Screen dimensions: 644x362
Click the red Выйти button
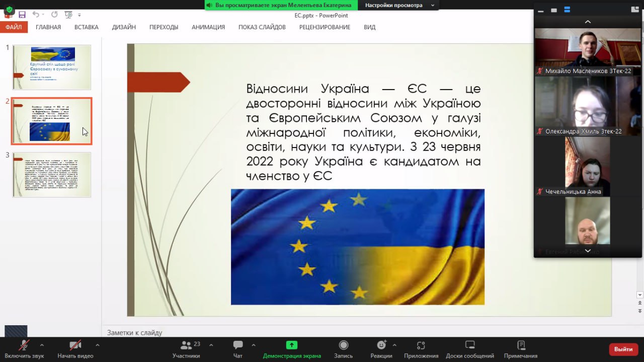[623, 349]
